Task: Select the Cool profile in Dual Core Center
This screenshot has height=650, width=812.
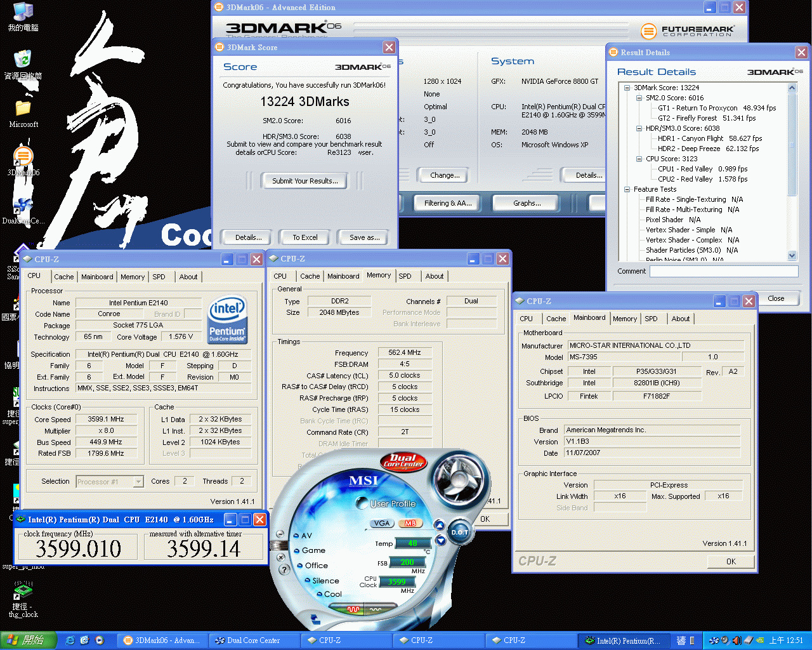Action: click(329, 594)
